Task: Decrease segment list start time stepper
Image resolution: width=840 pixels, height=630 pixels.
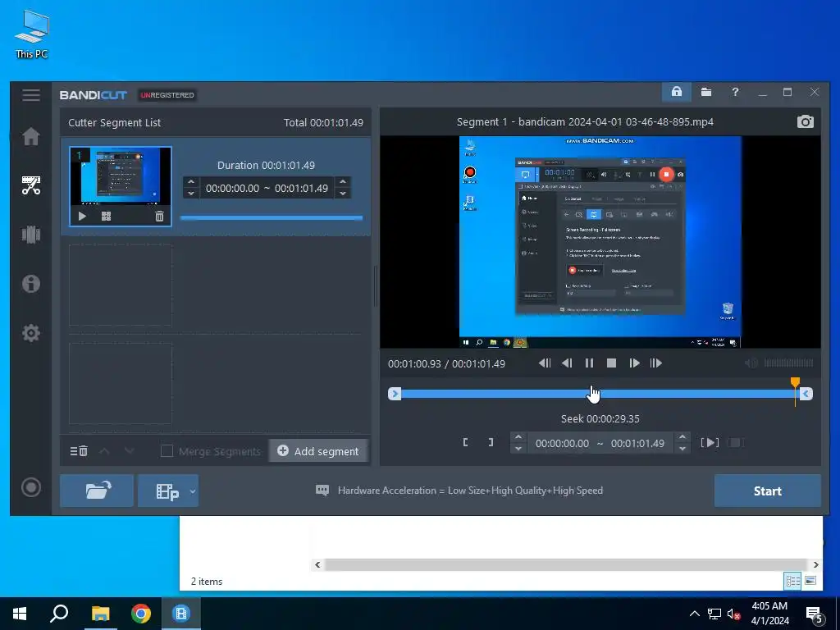Action: pyautogui.click(x=191, y=194)
